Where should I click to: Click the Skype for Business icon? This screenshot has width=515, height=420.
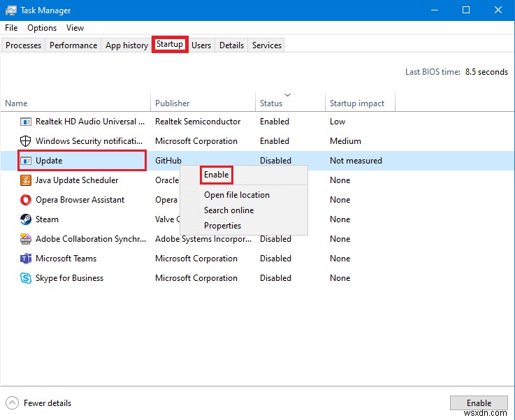click(x=26, y=278)
